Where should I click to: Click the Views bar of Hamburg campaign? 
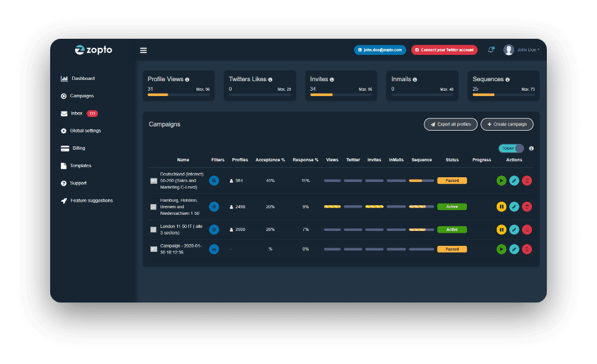click(332, 206)
